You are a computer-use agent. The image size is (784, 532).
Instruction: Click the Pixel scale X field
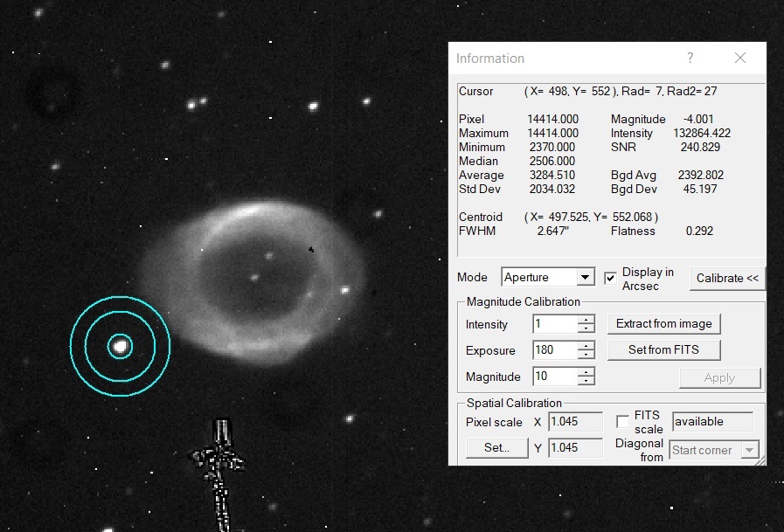575,422
